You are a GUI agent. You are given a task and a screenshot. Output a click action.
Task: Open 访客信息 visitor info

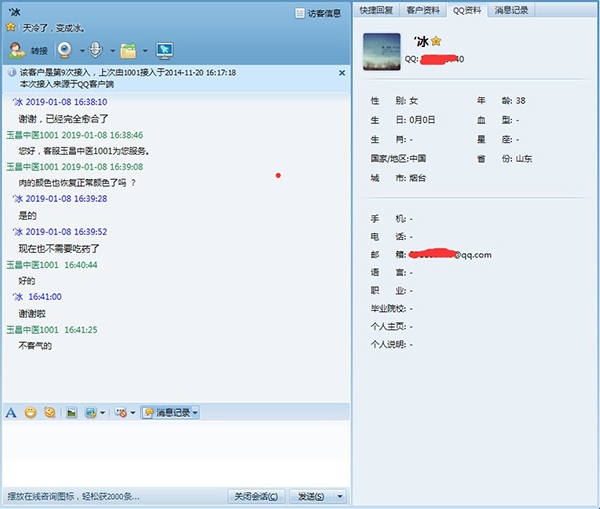319,13
